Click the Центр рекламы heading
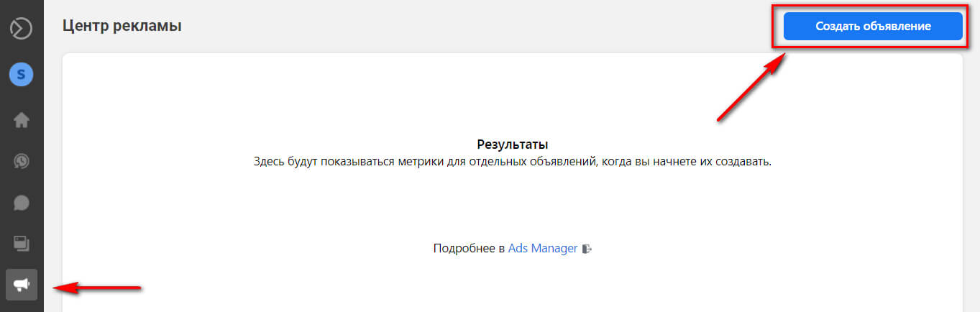Viewport: 980px width, 312px height. coord(122,26)
